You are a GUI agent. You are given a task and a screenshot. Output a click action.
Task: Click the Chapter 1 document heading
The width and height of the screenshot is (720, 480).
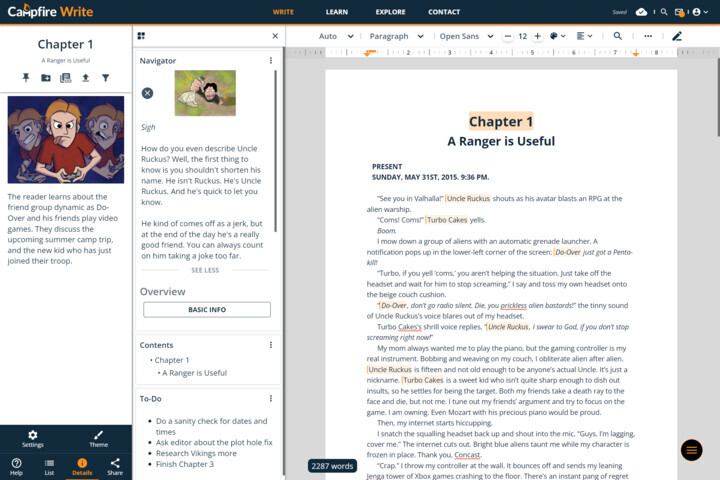coord(501,121)
